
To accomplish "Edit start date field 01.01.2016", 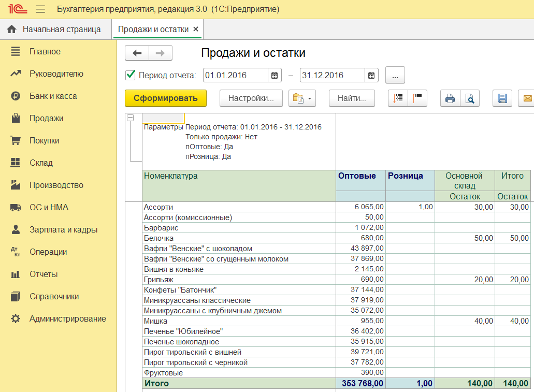I will [x=236, y=75].
